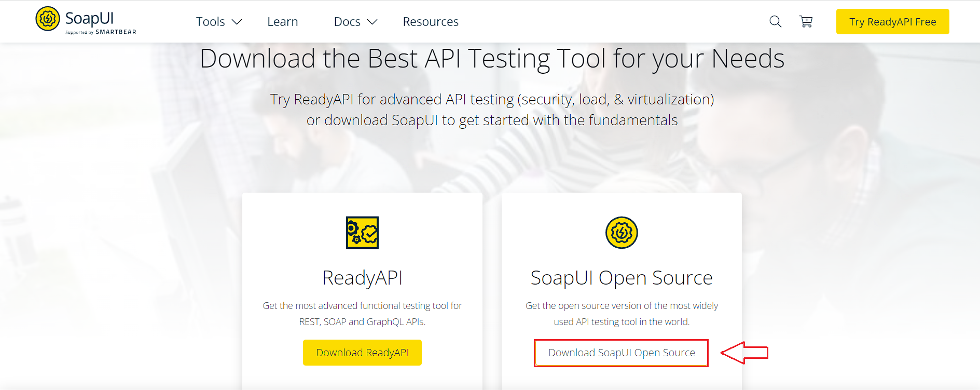The image size is (980, 390).
Task: Click the 'Download the Best API Testing Tool' headline
Action: click(x=492, y=58)
